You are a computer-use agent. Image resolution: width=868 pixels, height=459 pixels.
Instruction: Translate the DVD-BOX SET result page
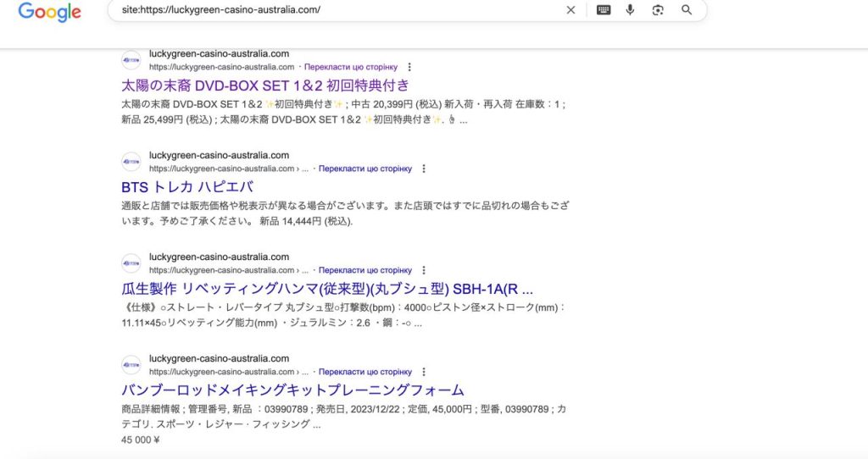(x=351, y=67)
